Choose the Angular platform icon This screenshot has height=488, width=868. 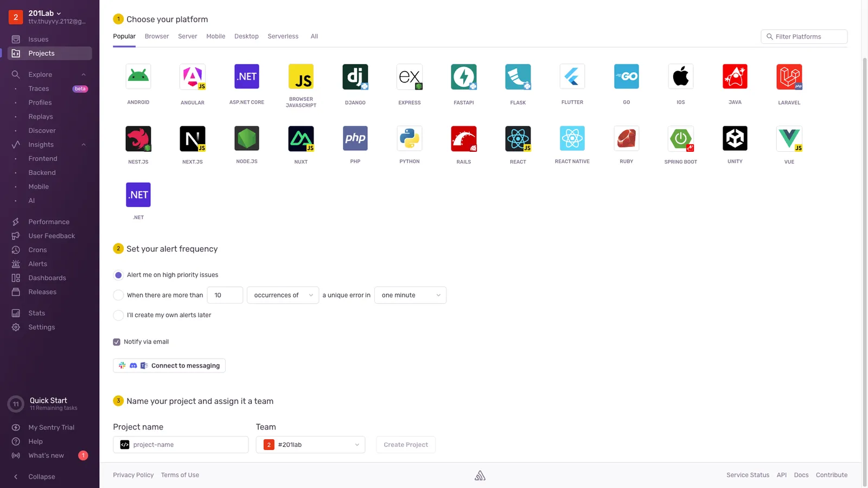193,76
